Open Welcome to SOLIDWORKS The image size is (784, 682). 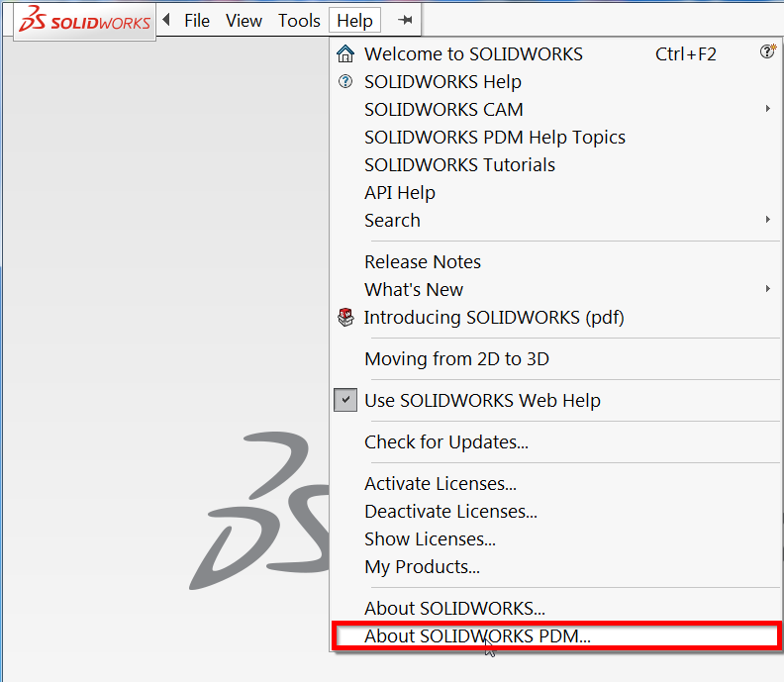(x=473, y=54)
